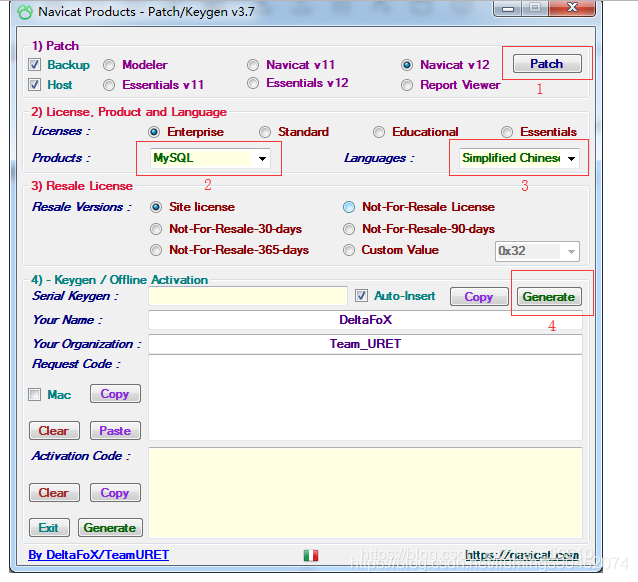Select the Navicat v11 radio button
This screenshot has height=582, width=638.
(x=253, y=65)
